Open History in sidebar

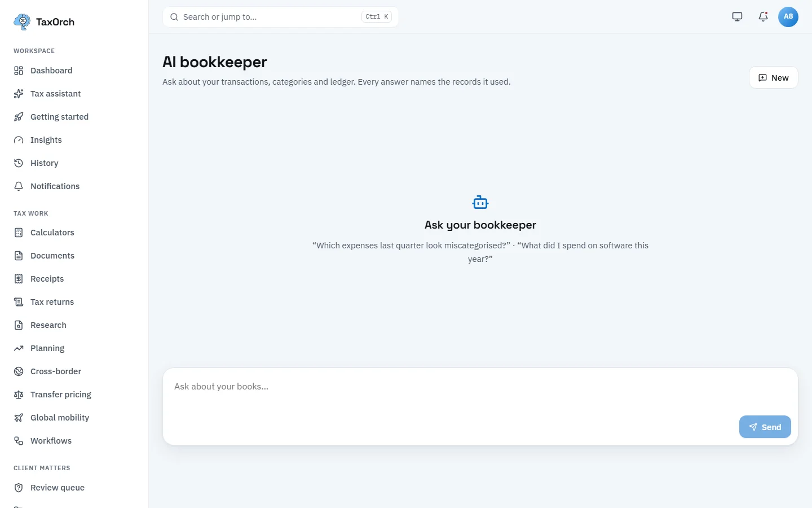click(x=74, y=163)
